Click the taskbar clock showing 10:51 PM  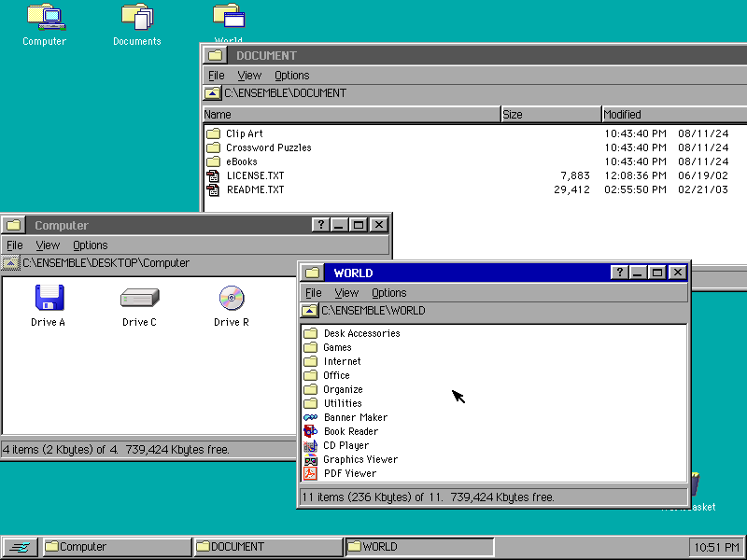(x=716, y=547)
